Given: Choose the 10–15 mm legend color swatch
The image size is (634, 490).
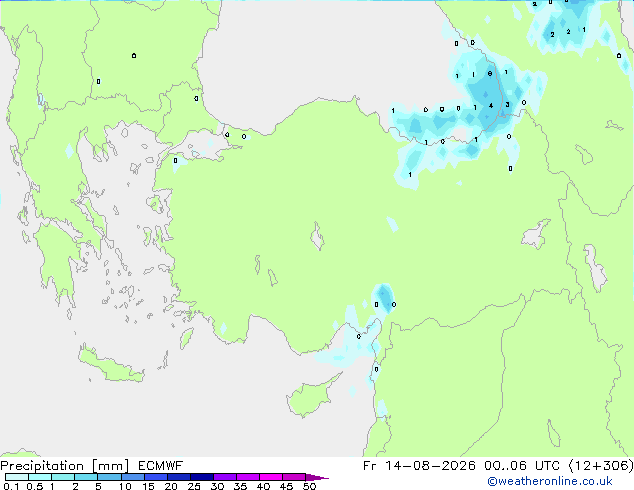Looking at the screenshot, I should pyautogui.click(x=133, y=477).
